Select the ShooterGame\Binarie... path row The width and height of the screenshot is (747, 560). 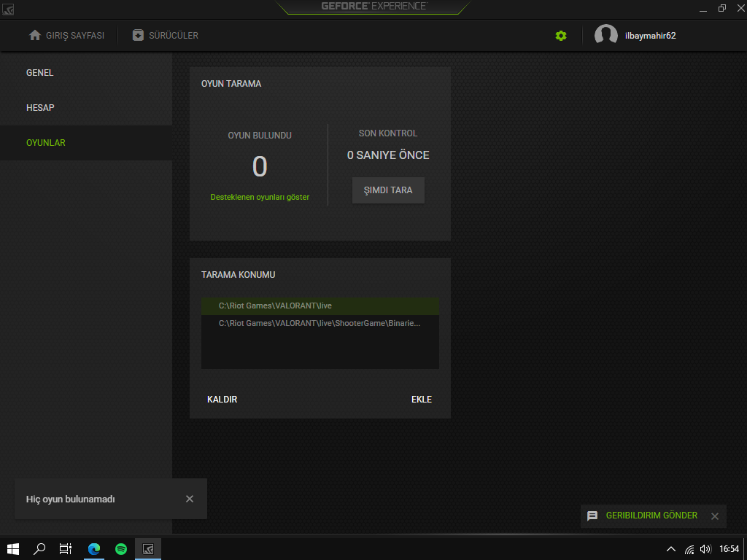(320, 323)
